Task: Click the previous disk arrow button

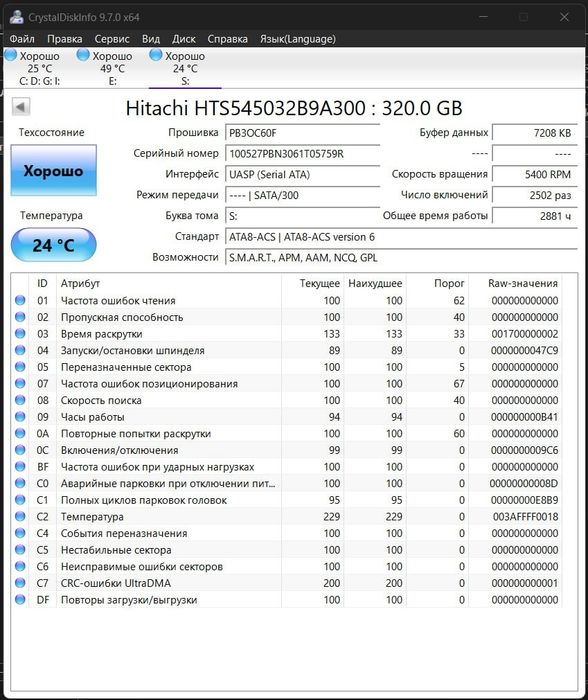Action: (21, 107)
